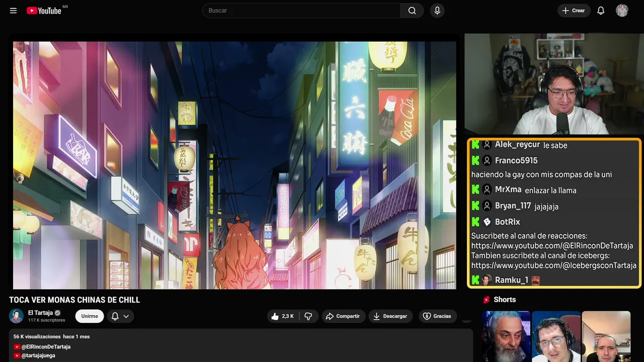Click the chat URL ending in @ElRinconDeTartaja
644x362 pixels.
click(552, 246)
